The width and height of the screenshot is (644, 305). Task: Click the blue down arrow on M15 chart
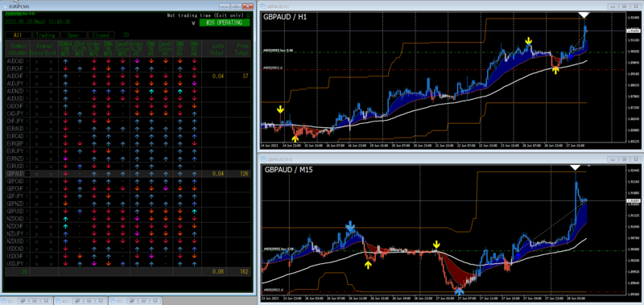coord(350,226)
